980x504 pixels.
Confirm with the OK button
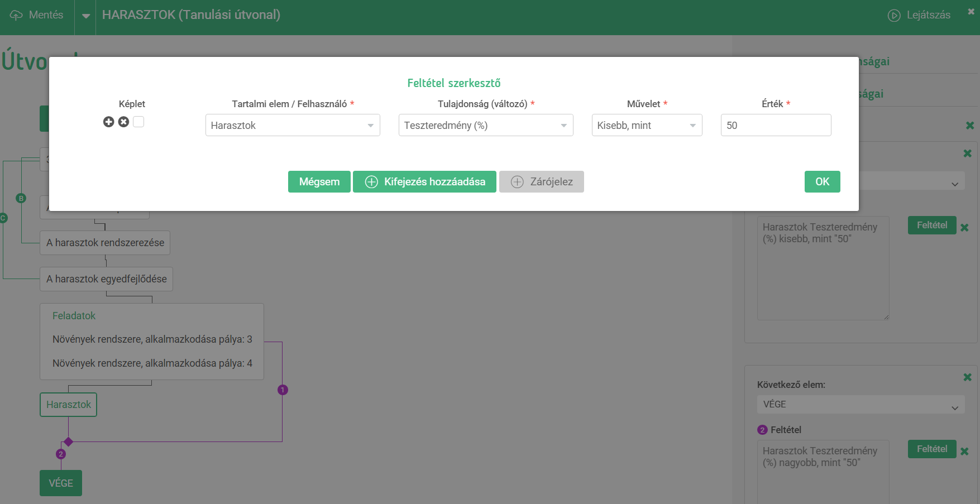point(822,181)
